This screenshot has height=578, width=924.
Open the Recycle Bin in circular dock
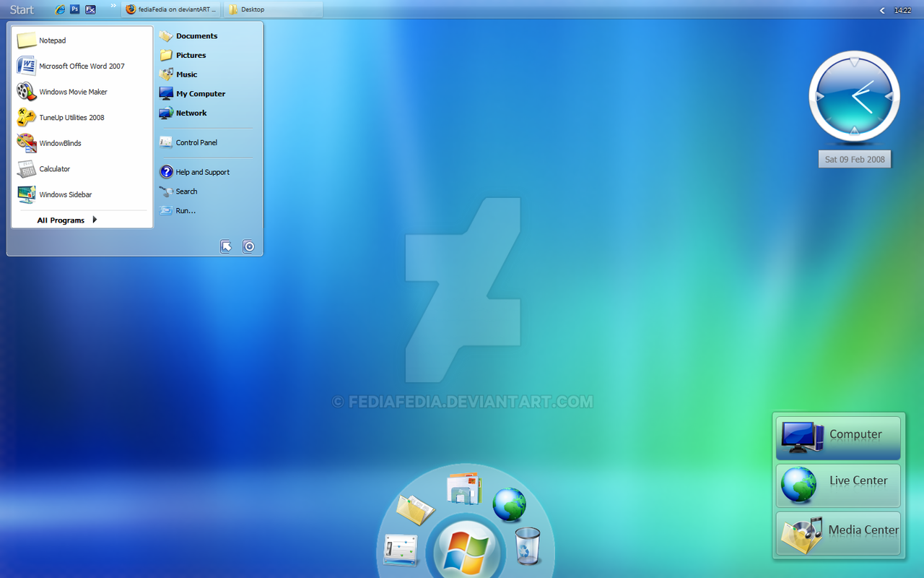[x=528, y=545]
